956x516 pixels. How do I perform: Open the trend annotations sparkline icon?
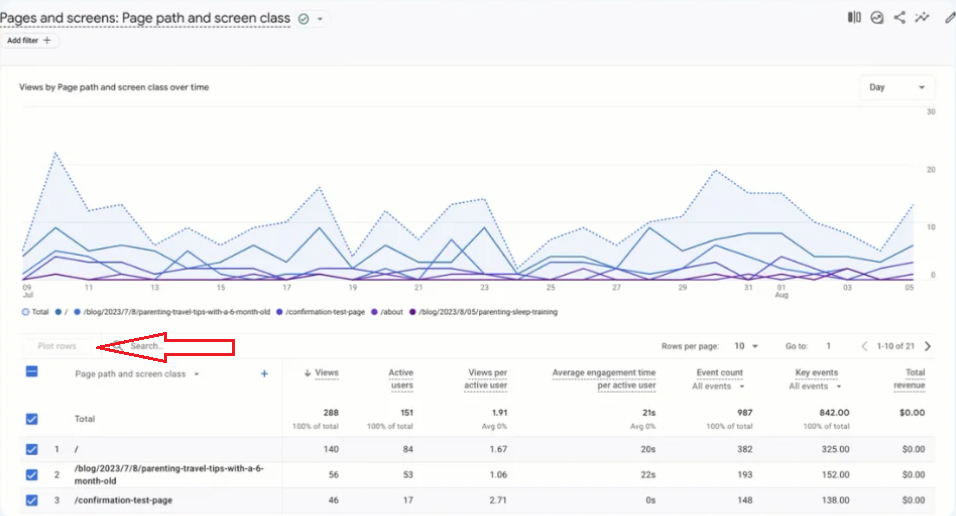922,18
